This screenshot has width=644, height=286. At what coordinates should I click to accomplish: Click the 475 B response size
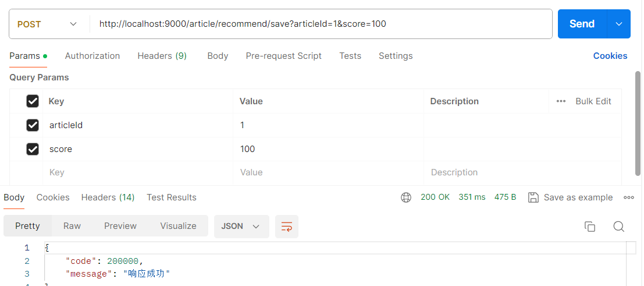[x=505, y=197]
